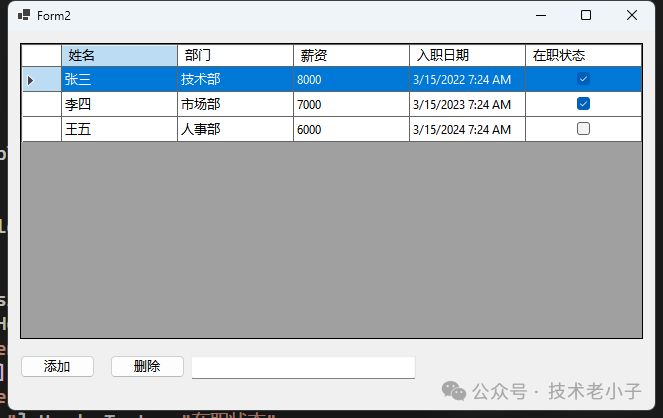
Task: Select the row header for 王五
Action: click(x=41, y=129)
